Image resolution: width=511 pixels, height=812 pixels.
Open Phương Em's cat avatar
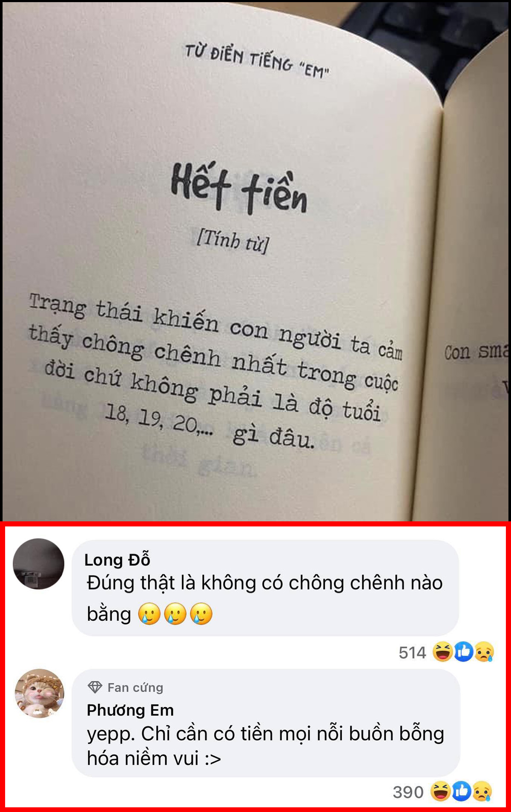click(40, 693)
